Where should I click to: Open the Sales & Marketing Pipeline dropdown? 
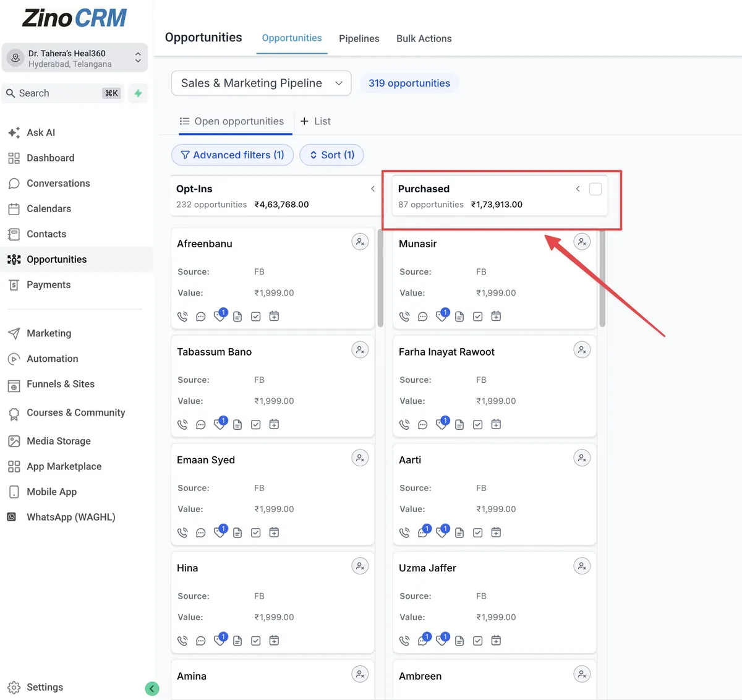click(x=262, y=83)
